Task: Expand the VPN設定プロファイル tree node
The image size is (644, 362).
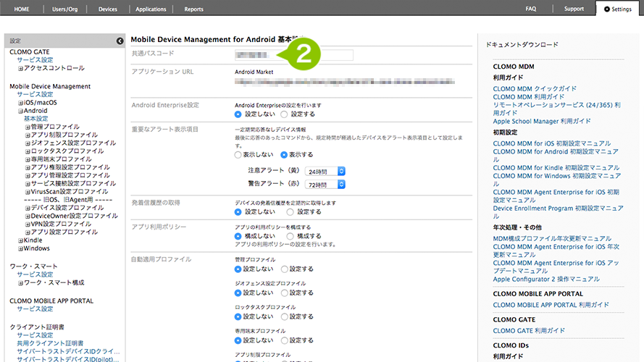Action: point(28,224)
